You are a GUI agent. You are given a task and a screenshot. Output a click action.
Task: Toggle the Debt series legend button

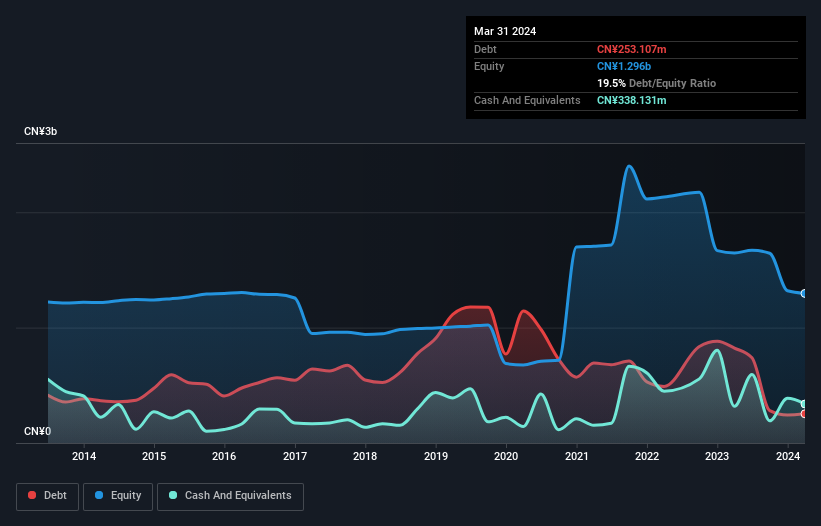pos(48,496)
